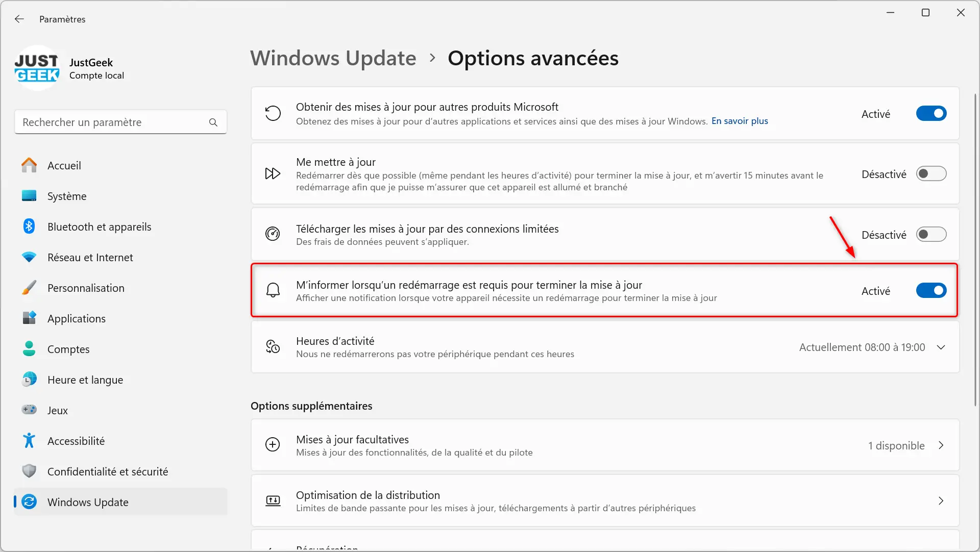Click the Applications icon in sidebar
980x552 pixels.
(x=29, y=318)
